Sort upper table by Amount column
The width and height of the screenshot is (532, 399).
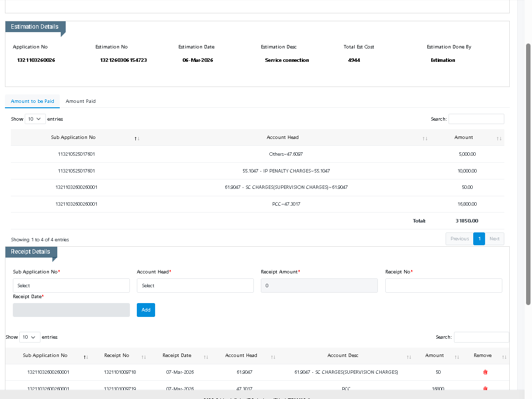pyautogui.click(x=463, y=137)
